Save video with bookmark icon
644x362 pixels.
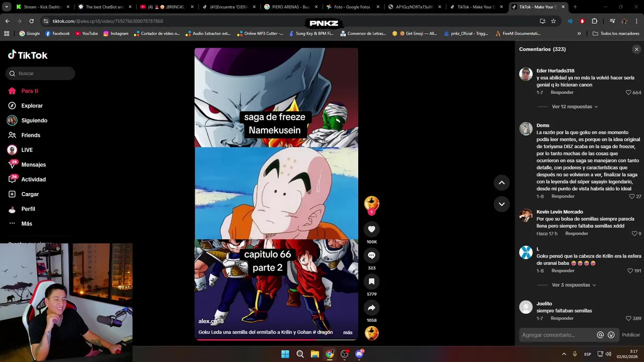tap(371, 282)
